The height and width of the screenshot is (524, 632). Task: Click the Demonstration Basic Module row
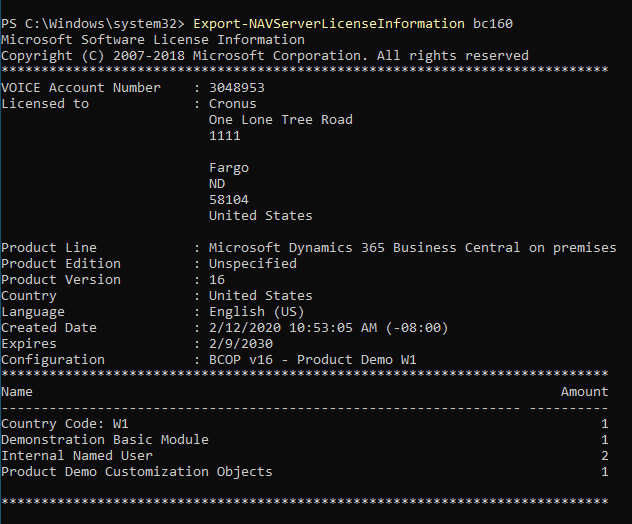pyautogui.click(x=305, y=440)
